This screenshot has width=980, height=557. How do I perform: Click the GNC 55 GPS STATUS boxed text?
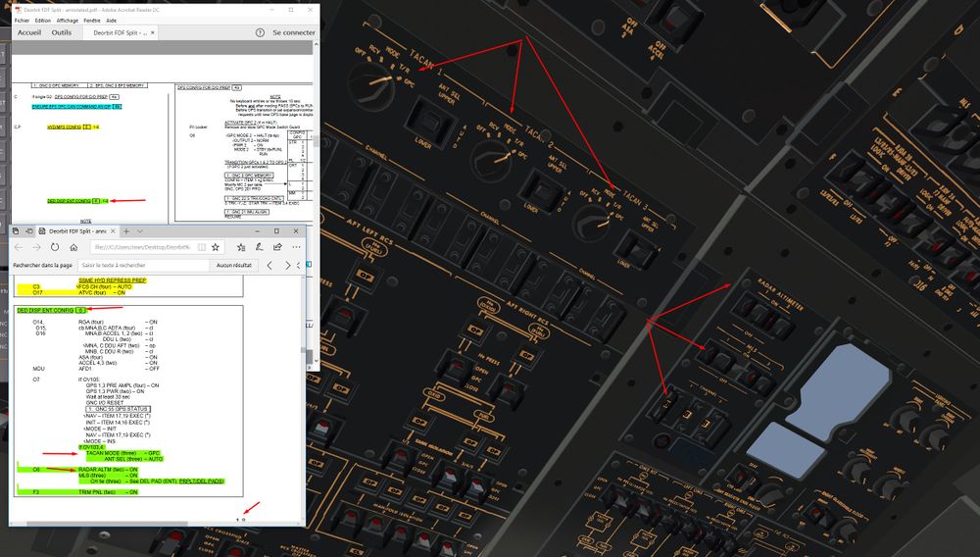(117, 410)
